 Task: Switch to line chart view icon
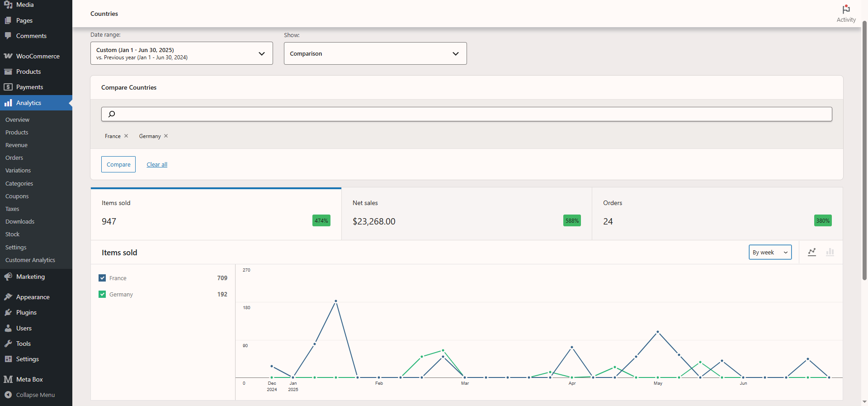pyautogui.click(x=812, y=252)
